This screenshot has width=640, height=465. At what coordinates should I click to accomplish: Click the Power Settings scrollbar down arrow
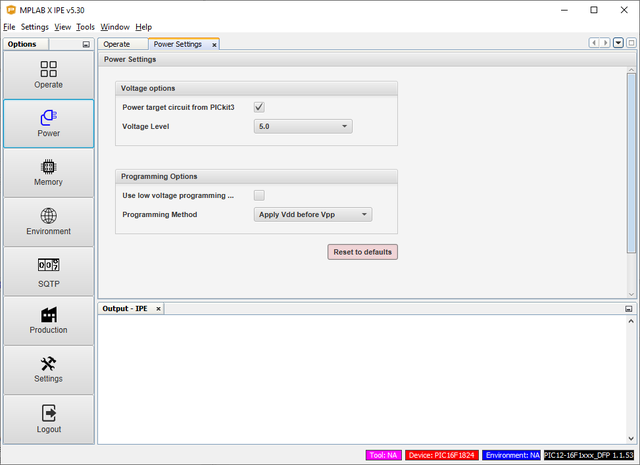tap(631, 294)
